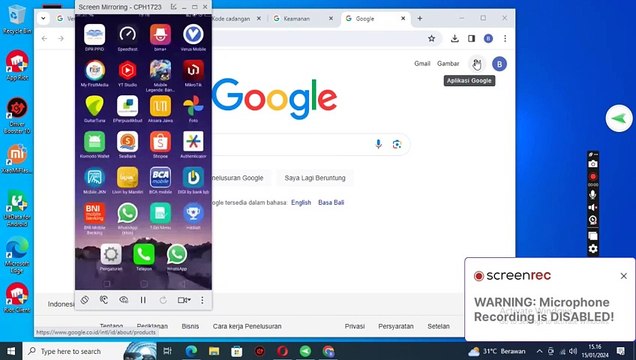This screenshot has height=360, width=636.
Task: Open Google Foto app on phone
Action: pos(193,106)
